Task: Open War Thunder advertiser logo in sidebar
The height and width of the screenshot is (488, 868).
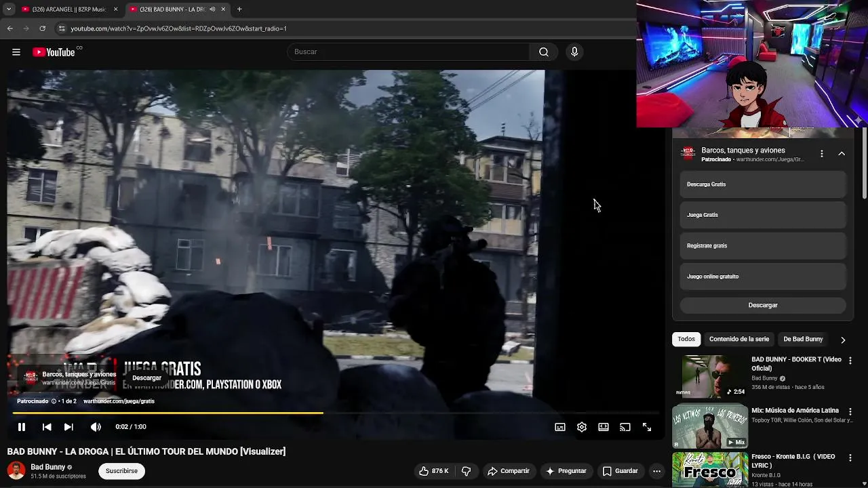Action: click(x=688, y=154)
